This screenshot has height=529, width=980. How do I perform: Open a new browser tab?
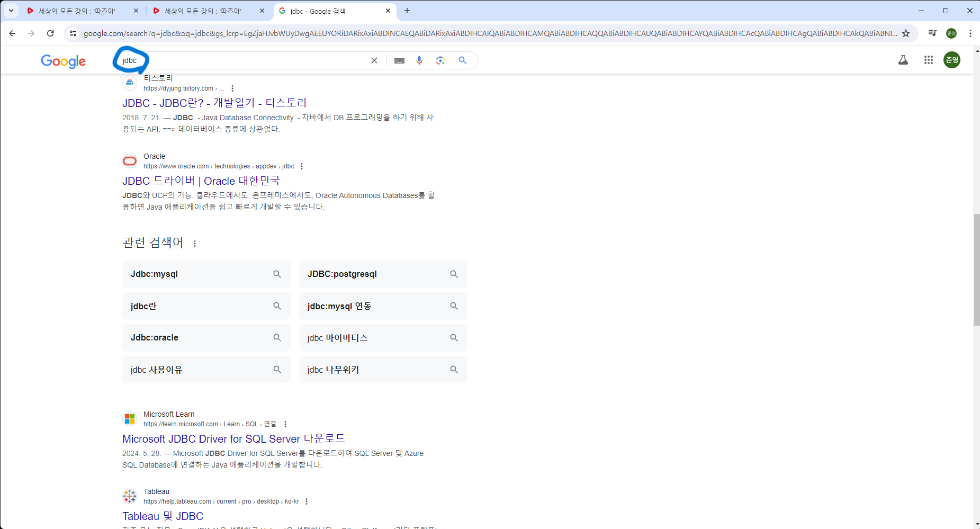(407, 11)
